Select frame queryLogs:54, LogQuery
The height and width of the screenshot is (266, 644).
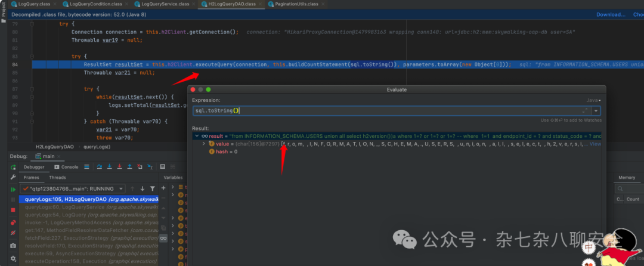click(x=89, y=215)
